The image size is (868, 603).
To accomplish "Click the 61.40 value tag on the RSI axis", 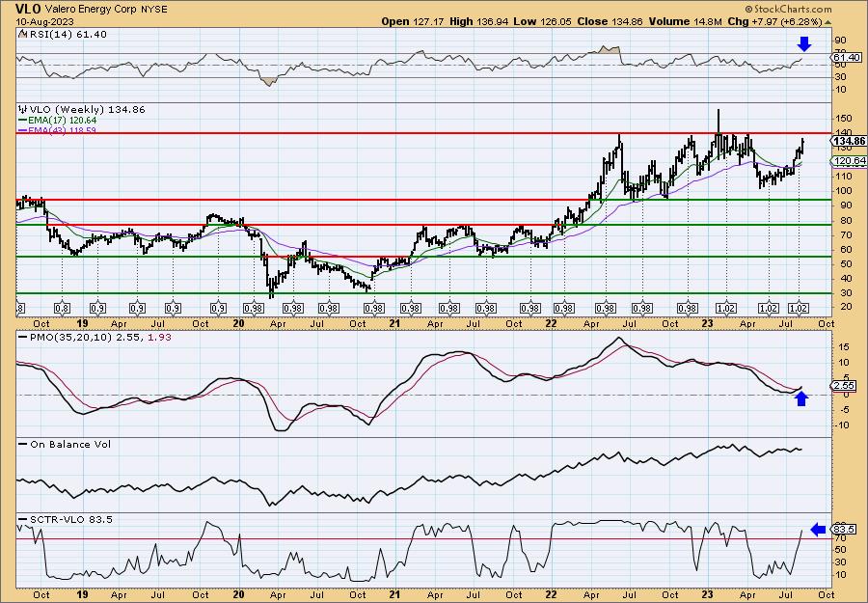I will pos(847,58).
